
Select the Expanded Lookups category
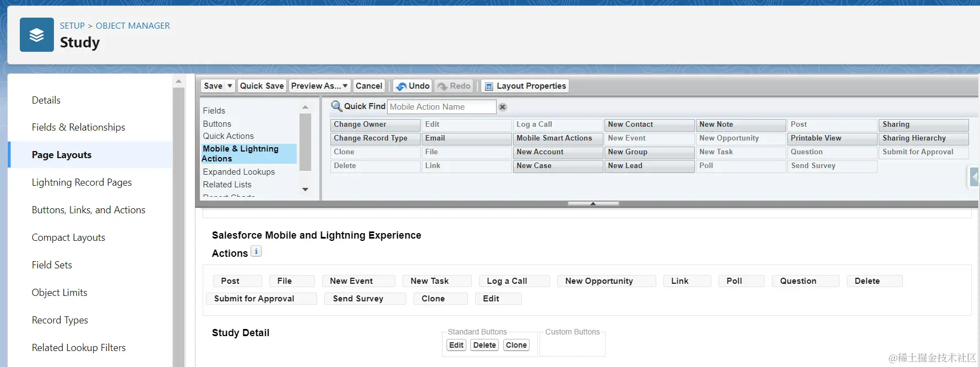[x=238, y=172]
